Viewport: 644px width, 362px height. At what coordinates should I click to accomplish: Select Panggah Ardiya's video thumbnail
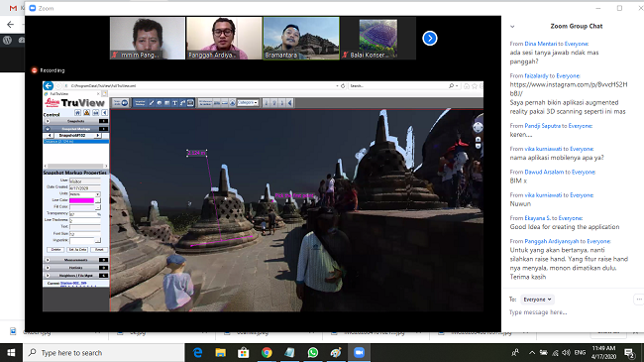point(224,39)
